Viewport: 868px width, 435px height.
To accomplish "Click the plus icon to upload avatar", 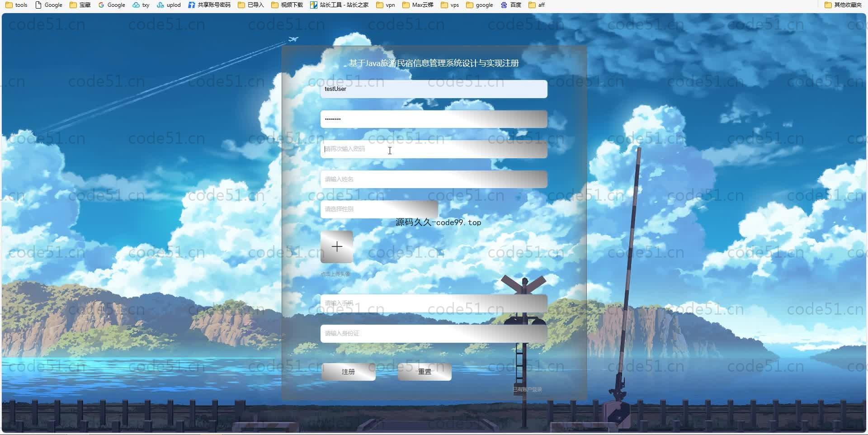I will [x=337, y=247].
